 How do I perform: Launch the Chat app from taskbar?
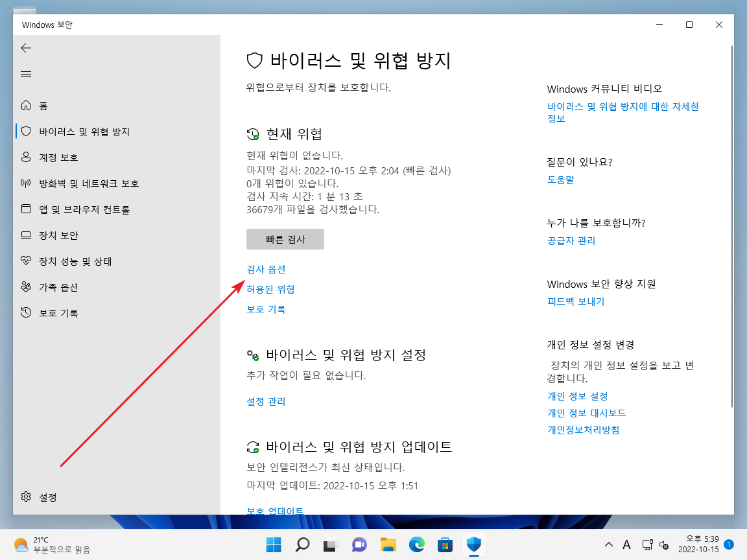point(359,544)
